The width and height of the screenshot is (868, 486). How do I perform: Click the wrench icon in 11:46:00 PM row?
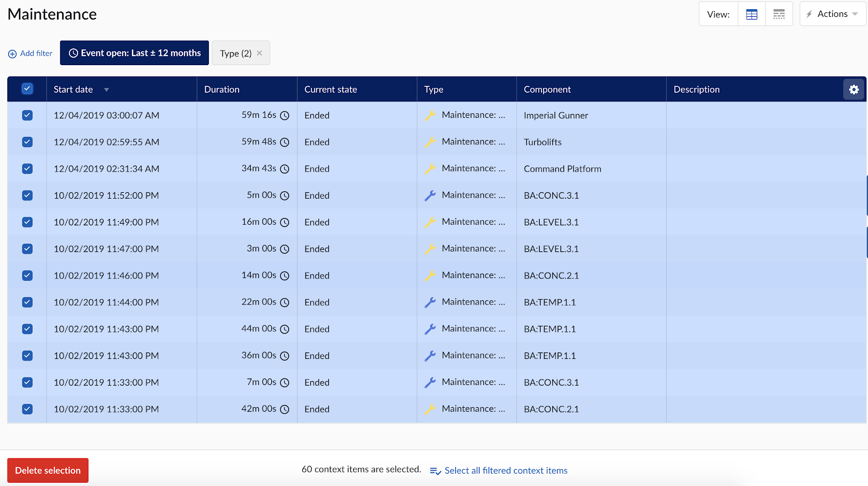coord(430,275)
